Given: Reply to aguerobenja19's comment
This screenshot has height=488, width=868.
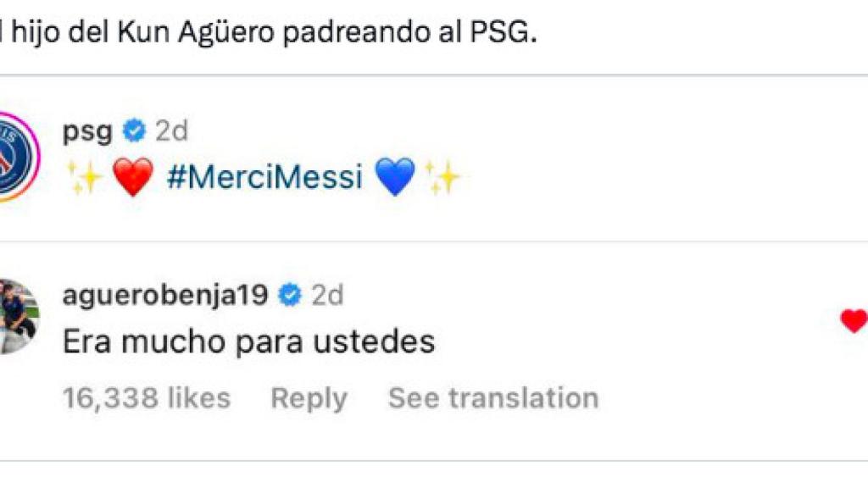Looking at the screenshot, I should pos(309,396).
